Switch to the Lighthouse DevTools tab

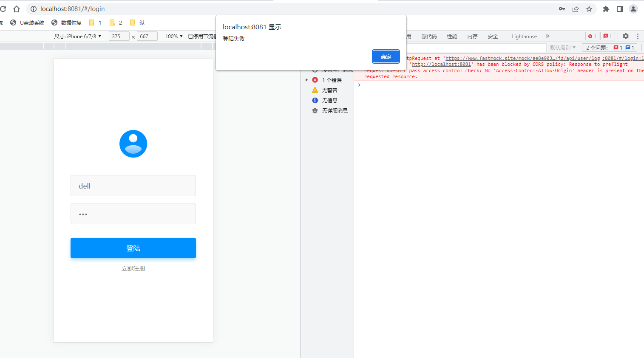click(524, 37)
